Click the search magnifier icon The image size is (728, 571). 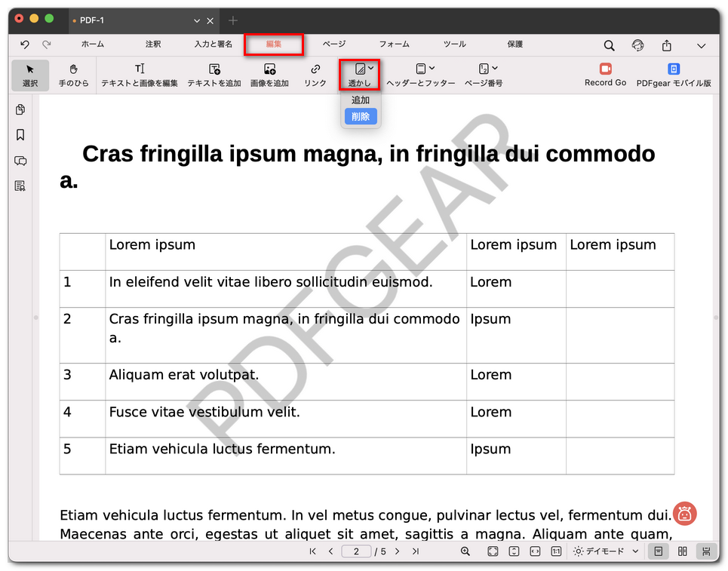click(609, 45)
